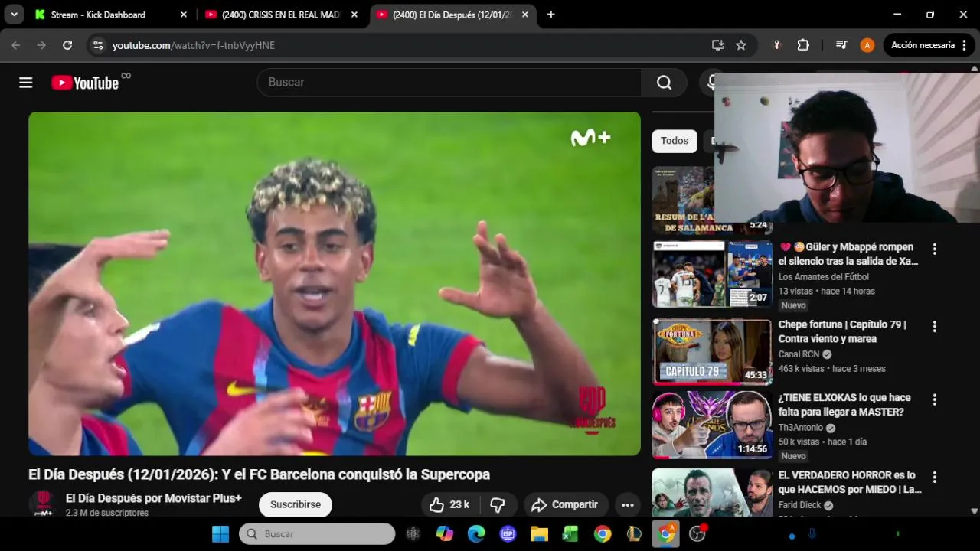Click the 2.3 M de suscriptores text

[x=107, y=513]
